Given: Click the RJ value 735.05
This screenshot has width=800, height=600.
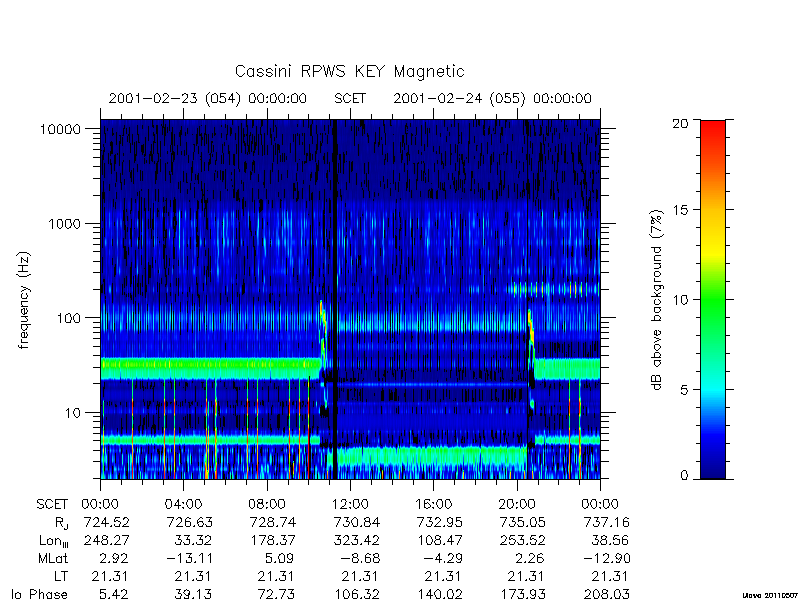Looking at the screenshot, I should click(523, 523).
